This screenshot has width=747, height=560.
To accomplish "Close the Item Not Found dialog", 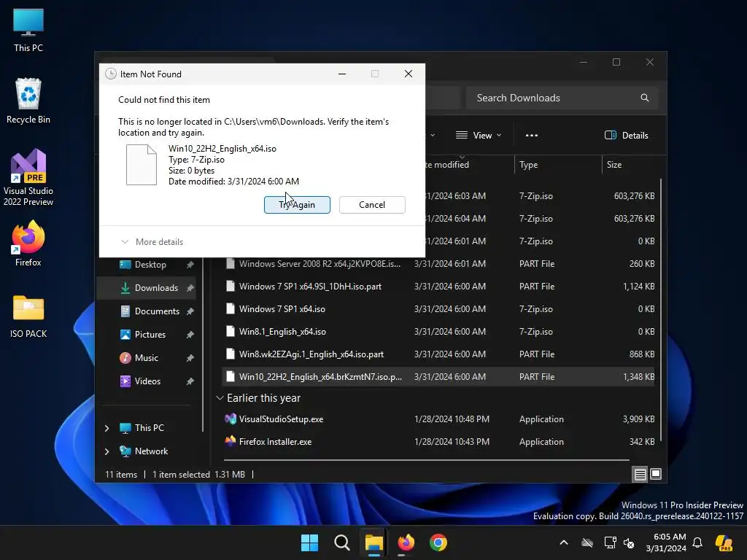I will pos(409,74).
